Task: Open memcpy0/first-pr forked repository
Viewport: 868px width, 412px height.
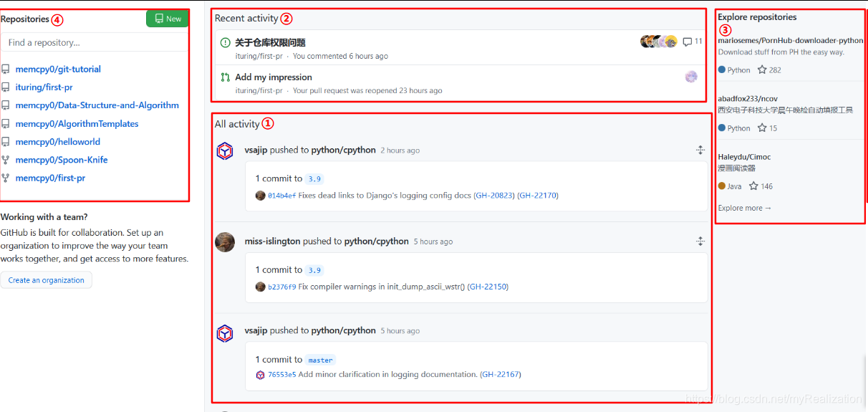Action: [50, 178]
